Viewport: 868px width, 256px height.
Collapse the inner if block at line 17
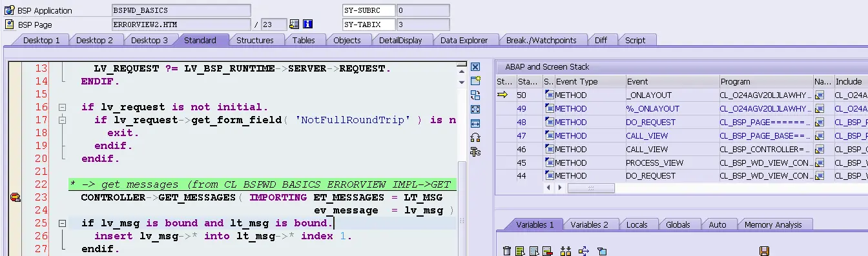pyautogui.click(x=63, y=120)
